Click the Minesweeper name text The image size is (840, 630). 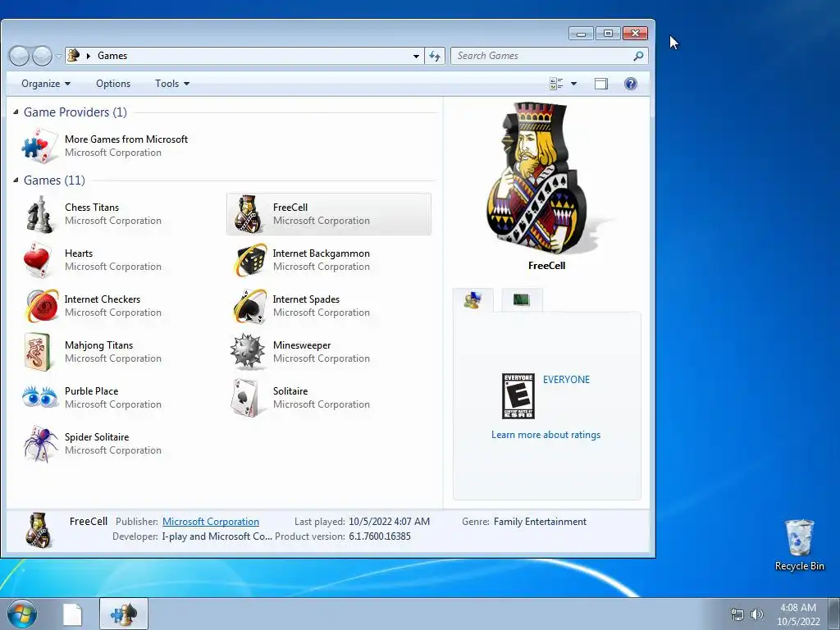[x=302, y=345]
